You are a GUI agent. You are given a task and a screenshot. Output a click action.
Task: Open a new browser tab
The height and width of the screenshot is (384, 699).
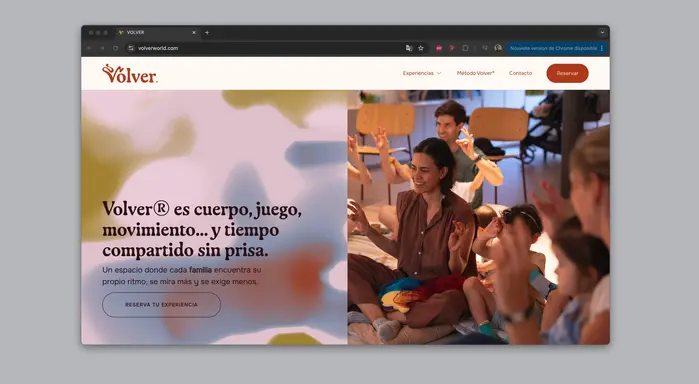[x=207, y=33]
